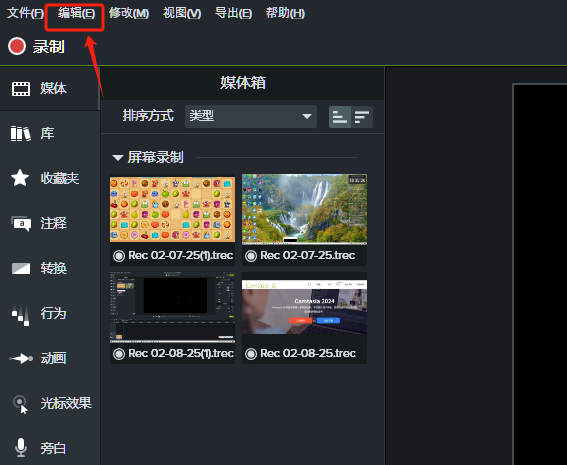Screen dimensions: 567x465
Task: Select the Rec 02-07-25.trec waterfall thumbnail
Action: pyautogui.click(x=304, y=209)
